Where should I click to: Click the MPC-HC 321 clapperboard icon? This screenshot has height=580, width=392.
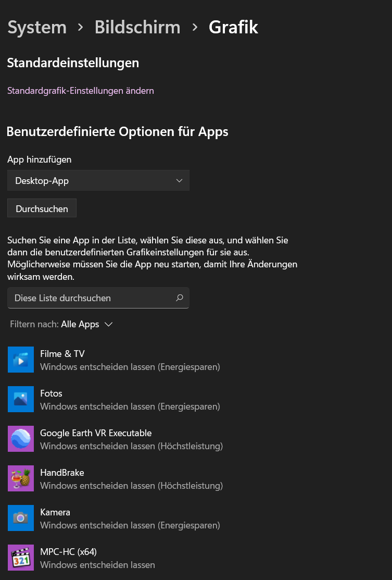coord(21,558)
